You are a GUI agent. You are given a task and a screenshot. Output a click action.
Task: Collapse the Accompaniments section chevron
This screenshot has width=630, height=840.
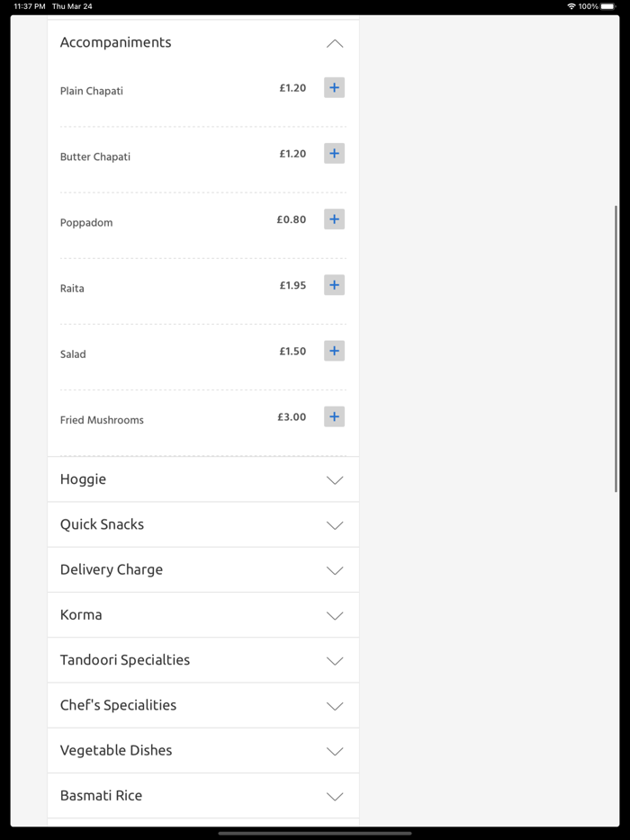335,43
